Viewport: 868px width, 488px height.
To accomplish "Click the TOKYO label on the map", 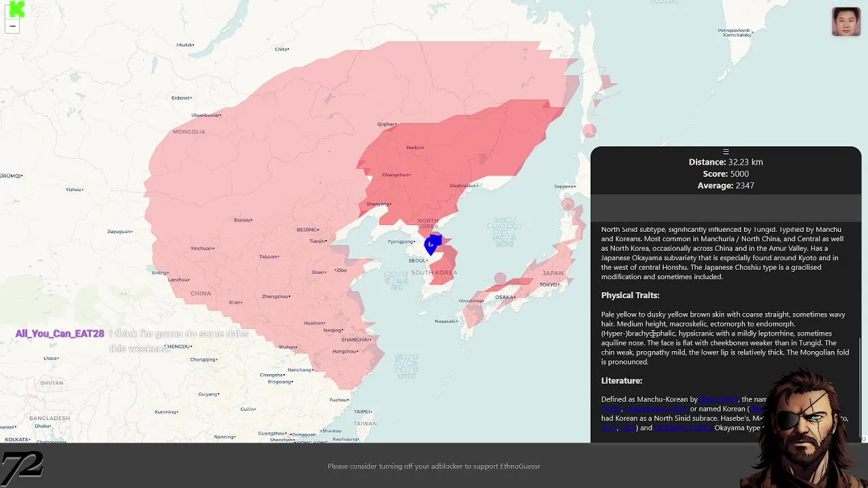I will click(x=549, y=285).
